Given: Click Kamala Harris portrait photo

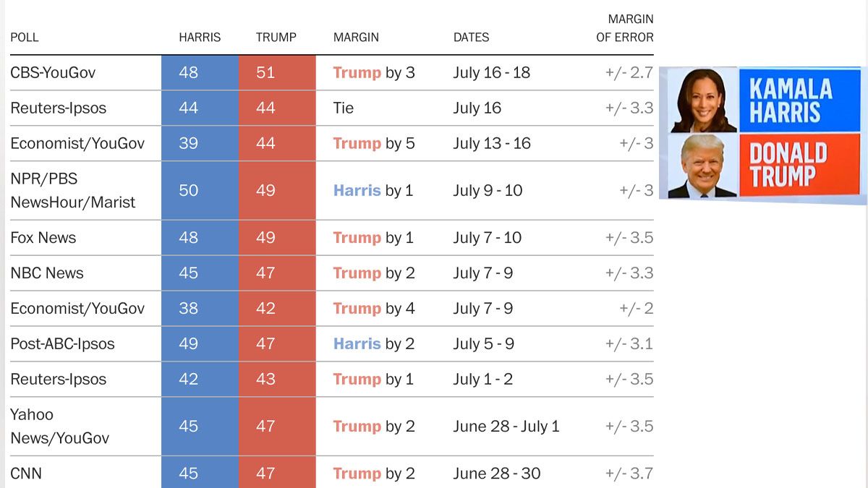Looking at the screenshot, I should (704, 100).
